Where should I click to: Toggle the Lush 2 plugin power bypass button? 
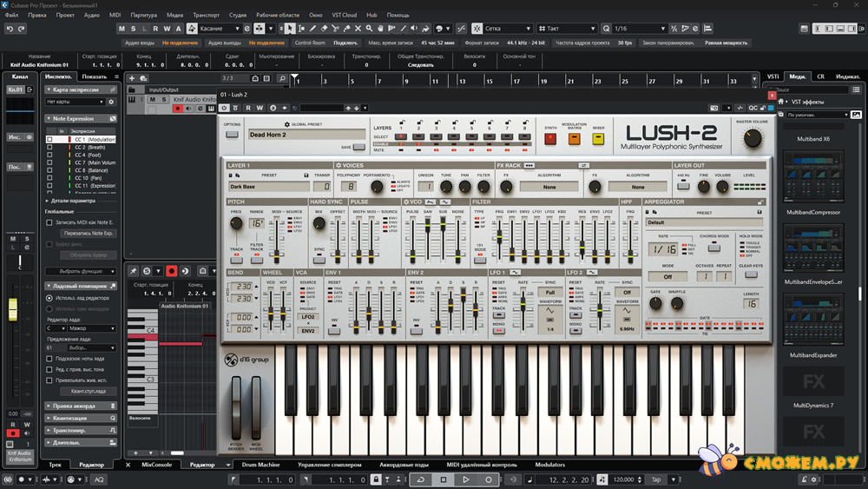click(224, 108)
